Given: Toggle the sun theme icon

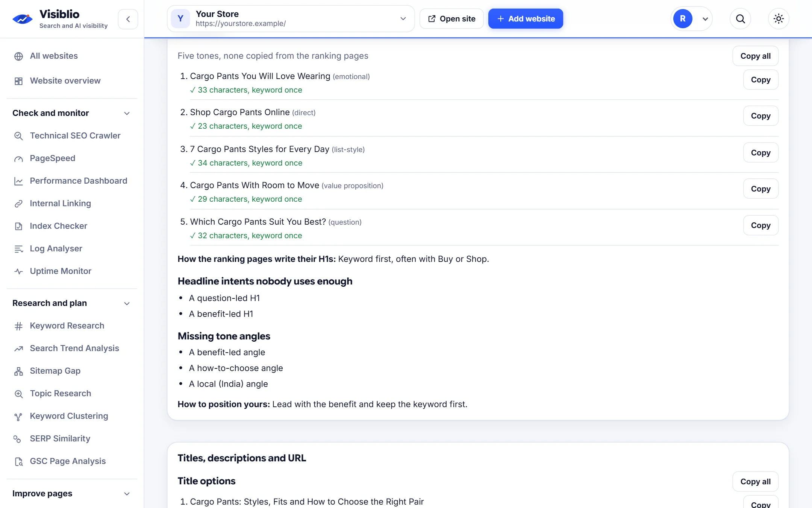Looking at the screenshot, I should [x=779, y=19].
